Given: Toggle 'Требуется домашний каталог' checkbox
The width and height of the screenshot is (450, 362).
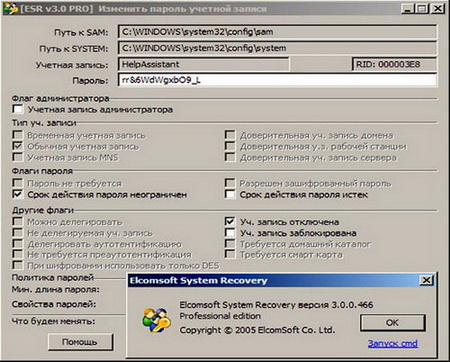Looking at the screenshot, I should point(230,244).
